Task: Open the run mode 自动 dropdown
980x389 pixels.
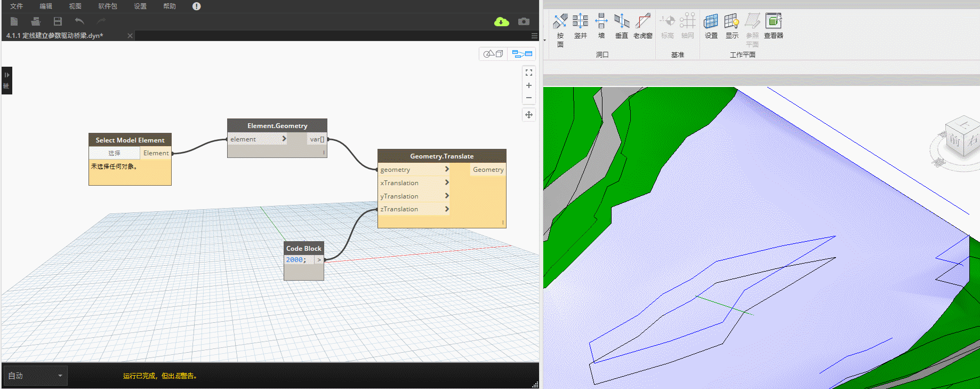Action: point(36,376)
